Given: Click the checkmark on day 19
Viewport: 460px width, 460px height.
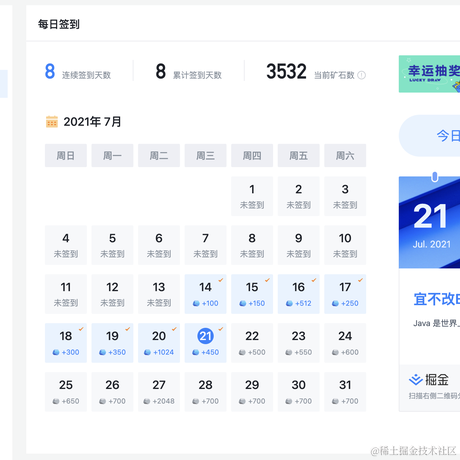Looking at the screenshot, I should tap(128, 329).
